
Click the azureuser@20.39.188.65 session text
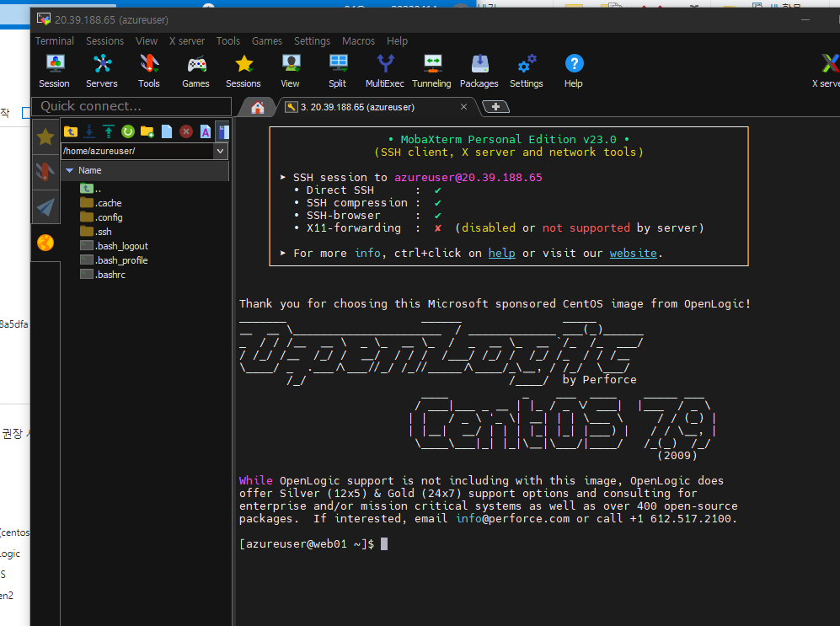pyautogui.click(x=468, y=177)
